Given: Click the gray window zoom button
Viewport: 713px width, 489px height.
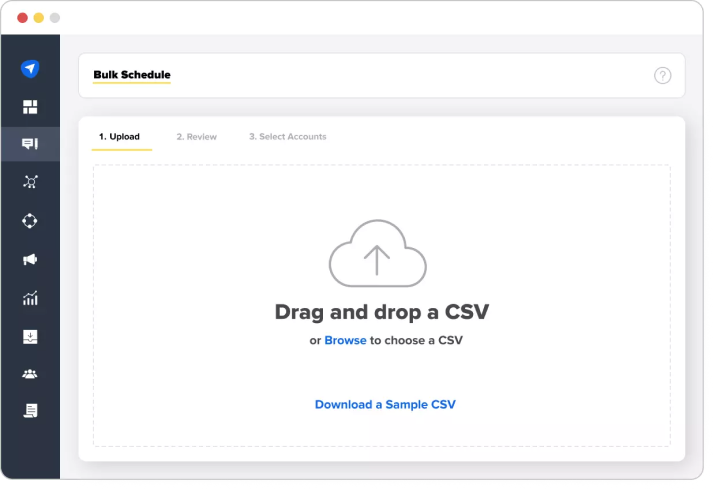Looking at the screenshot, I should tap(55, 18).
